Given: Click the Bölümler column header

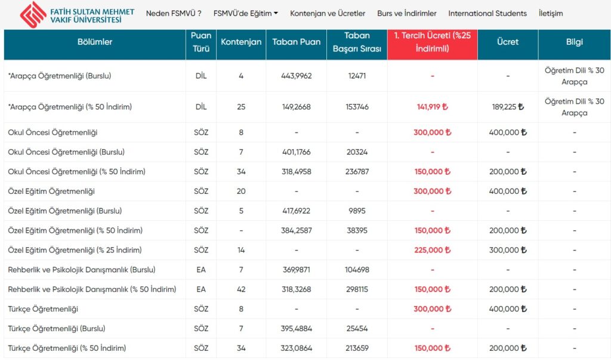Looking at the screenshot, I should point(95,42).
